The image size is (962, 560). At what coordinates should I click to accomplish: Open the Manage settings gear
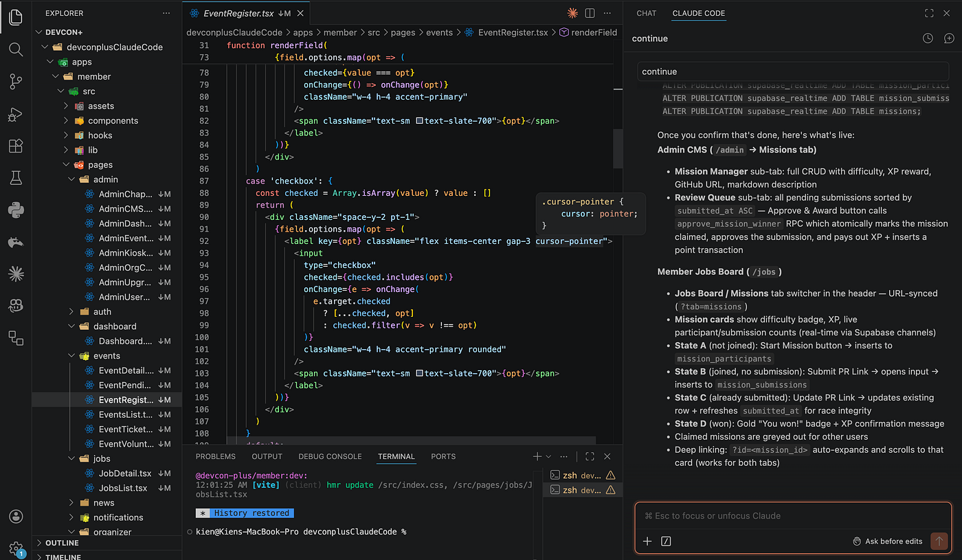[16, 548]
